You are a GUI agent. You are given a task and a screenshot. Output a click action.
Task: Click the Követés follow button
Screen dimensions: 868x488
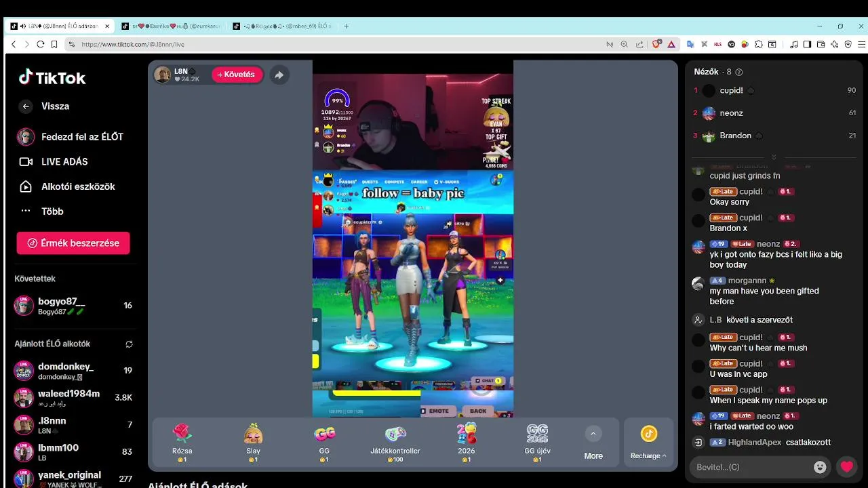237,75
